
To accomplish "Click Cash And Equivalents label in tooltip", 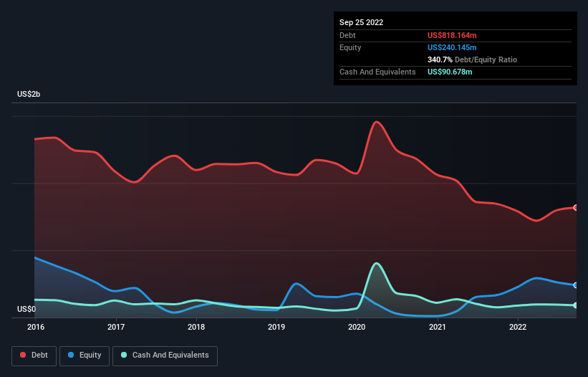I will coord(377,72).
